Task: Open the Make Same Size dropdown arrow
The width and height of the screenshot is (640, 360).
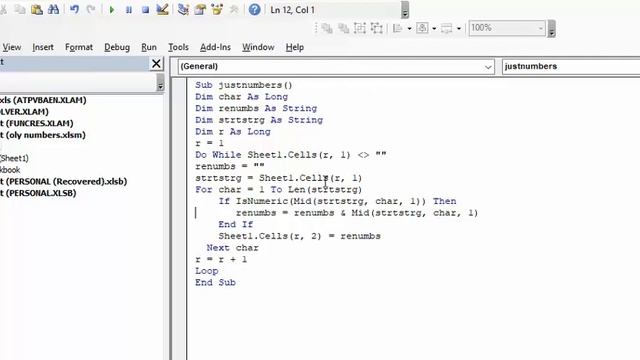Action: pos(459,29)
